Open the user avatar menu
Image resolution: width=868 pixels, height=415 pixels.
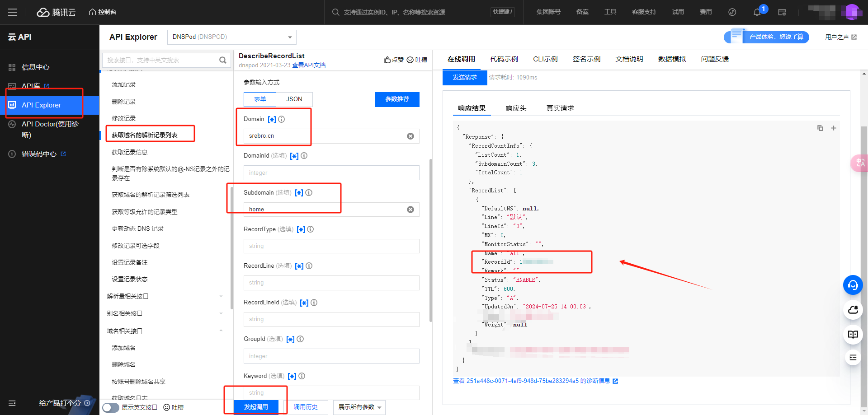pos(852,12)
